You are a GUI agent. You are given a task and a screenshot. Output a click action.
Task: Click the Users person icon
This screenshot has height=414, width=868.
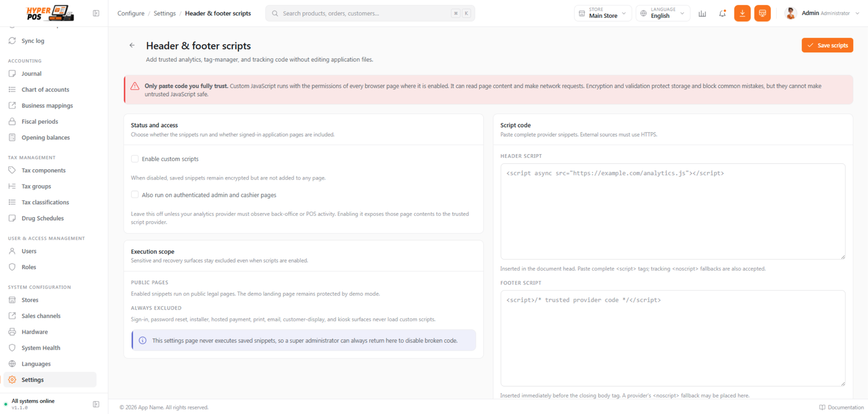pyautogui.click(x=12, y=251)
